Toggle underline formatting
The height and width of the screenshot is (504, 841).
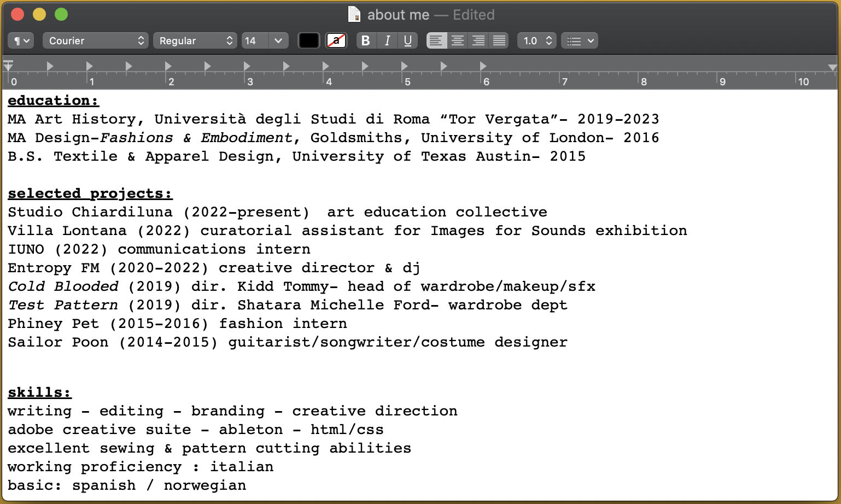[408, 40]
